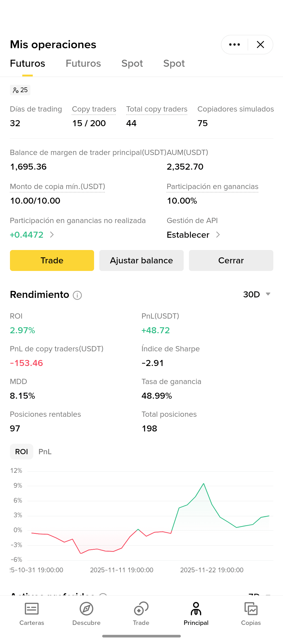Expand the 30D period dropdown

click(x=257, y=295)
